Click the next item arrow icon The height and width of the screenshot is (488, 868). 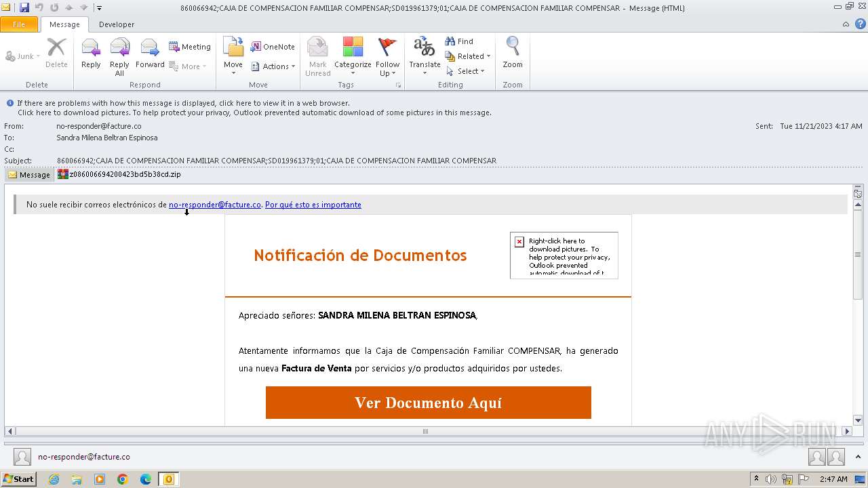(84, 7)
